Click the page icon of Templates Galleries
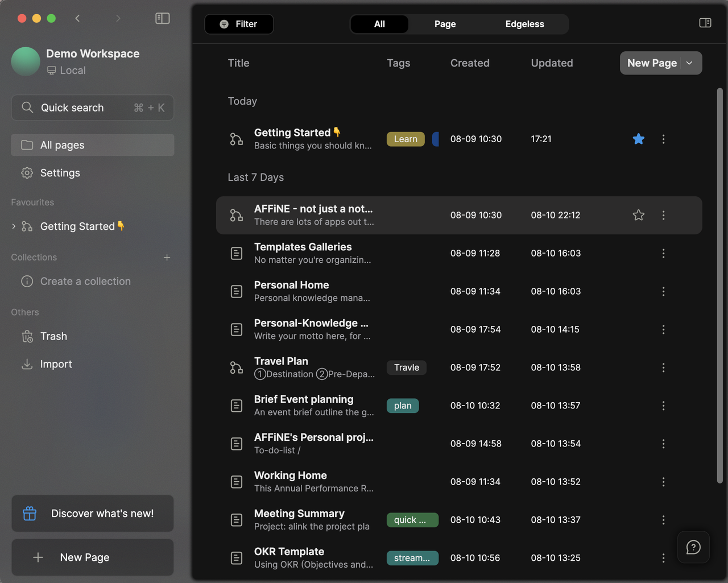Viewport: 728px width, 583px height. [x=237, y=253]
